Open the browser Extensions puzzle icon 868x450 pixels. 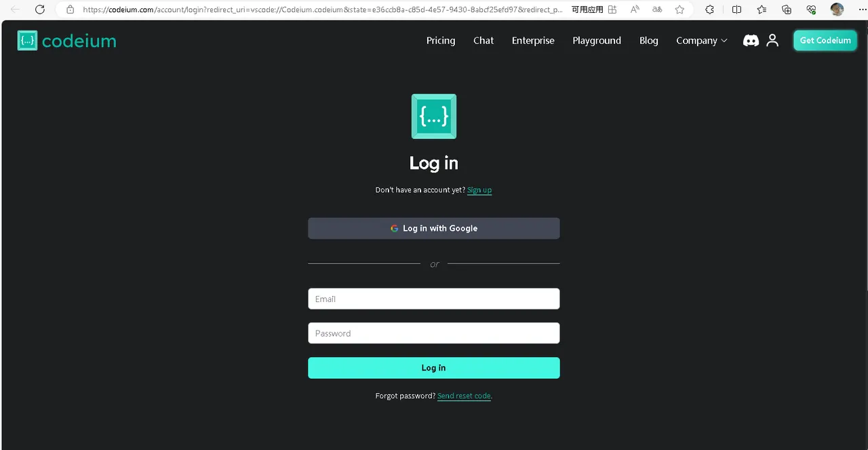pyautogui.click(x=710, y=10)
